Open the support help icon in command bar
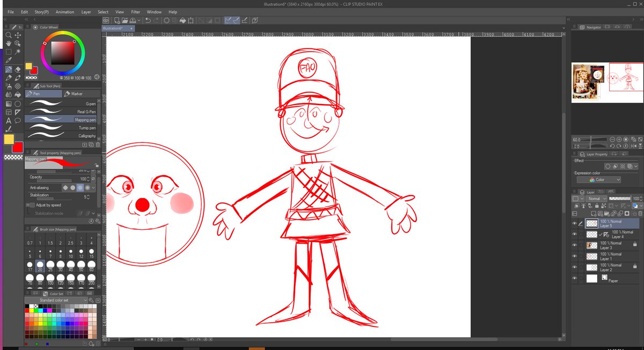Screen dimensions: 644x350 point(255,20)
